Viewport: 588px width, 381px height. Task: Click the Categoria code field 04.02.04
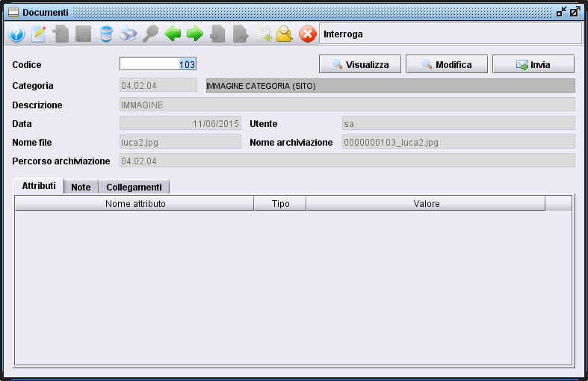point(158,85)
